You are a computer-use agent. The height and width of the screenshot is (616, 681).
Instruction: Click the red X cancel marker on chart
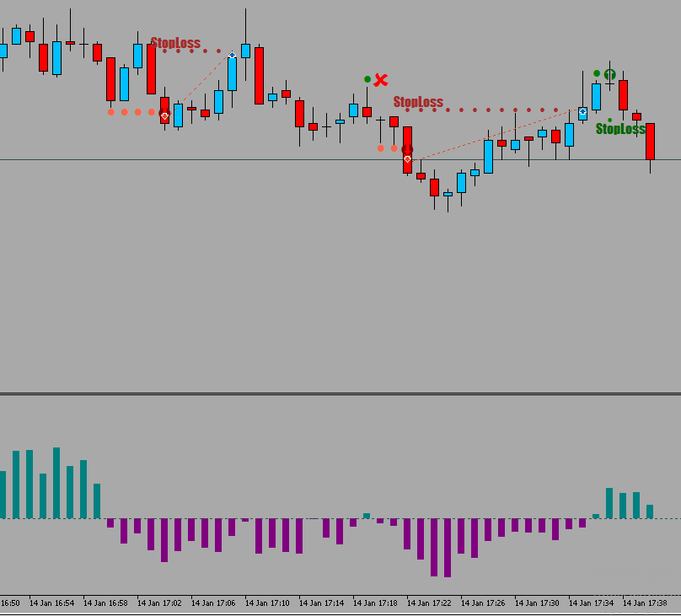pyautogui.click(x=381, y=80)
